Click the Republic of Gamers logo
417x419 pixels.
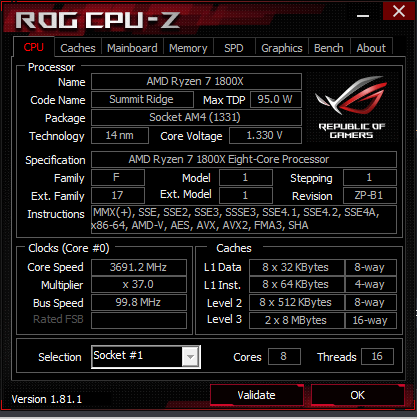pos(352,107)
